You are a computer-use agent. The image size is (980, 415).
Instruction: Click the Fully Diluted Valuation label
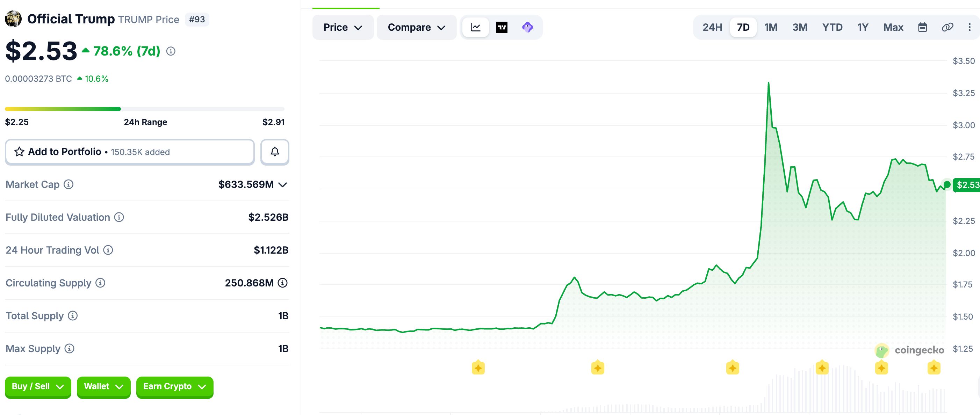click(x=58, y=217)
